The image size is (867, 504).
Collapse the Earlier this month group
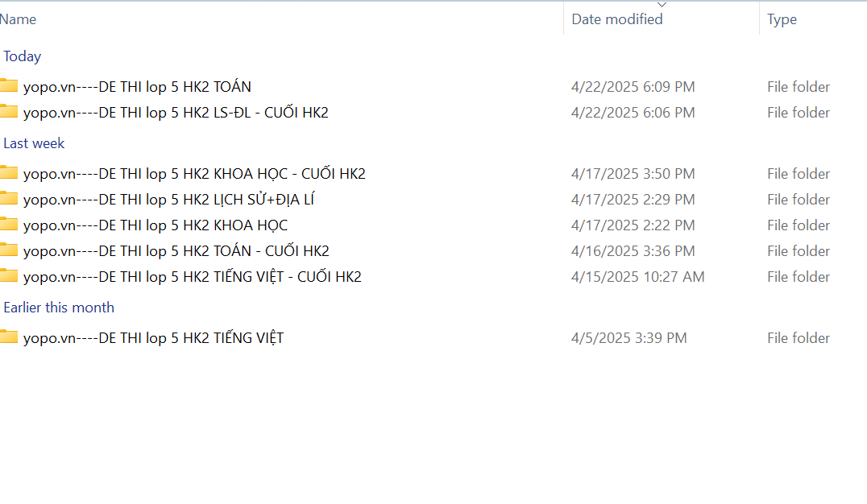pyautogui.click(x=59, y=308)
